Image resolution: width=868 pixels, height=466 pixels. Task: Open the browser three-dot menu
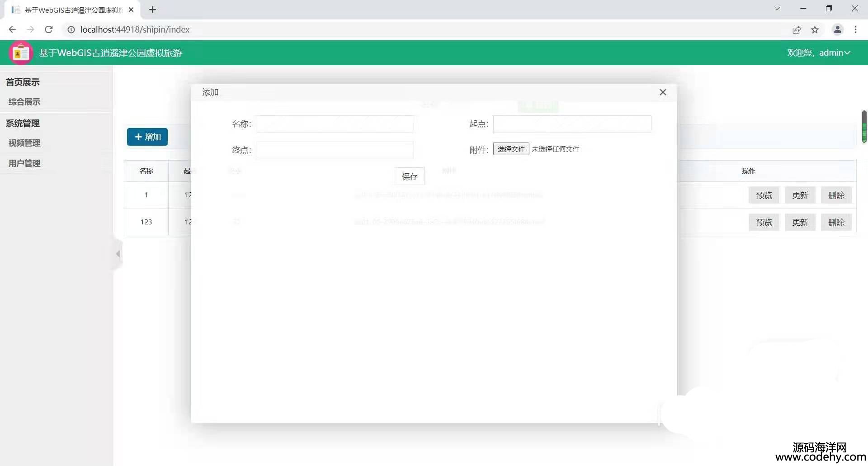pyautogui.click(x=855, y=29)
